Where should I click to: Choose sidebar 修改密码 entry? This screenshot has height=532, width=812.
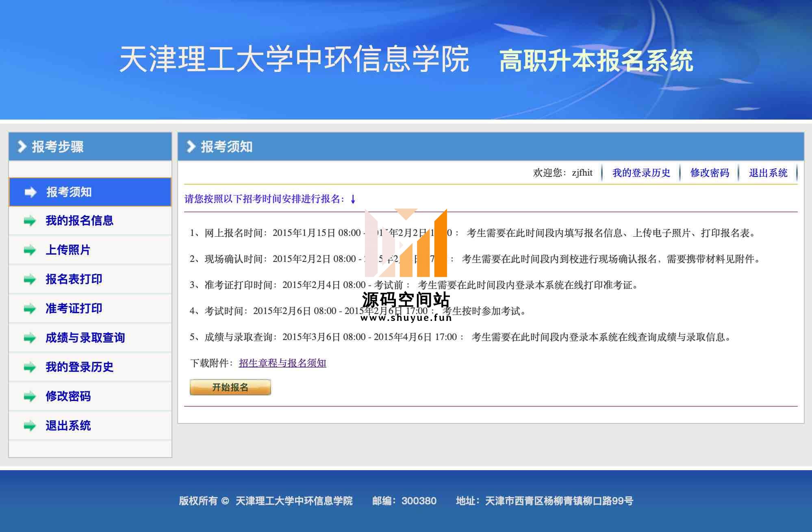click(90, 397)
